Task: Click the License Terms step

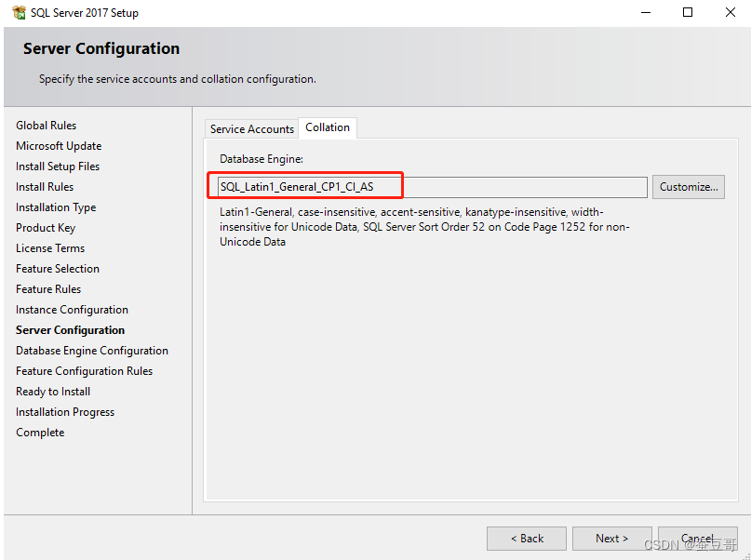Action: [x=50, y=248]
